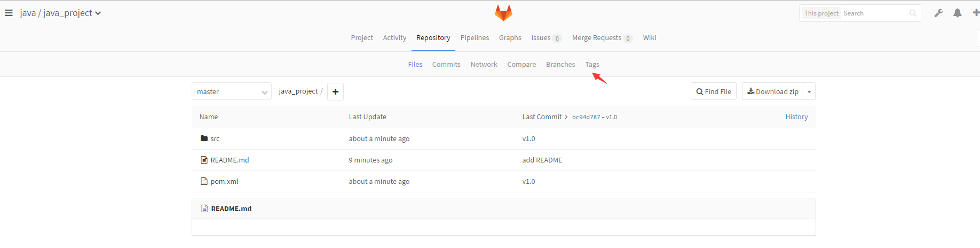Open admin area wrench icon

938,13
